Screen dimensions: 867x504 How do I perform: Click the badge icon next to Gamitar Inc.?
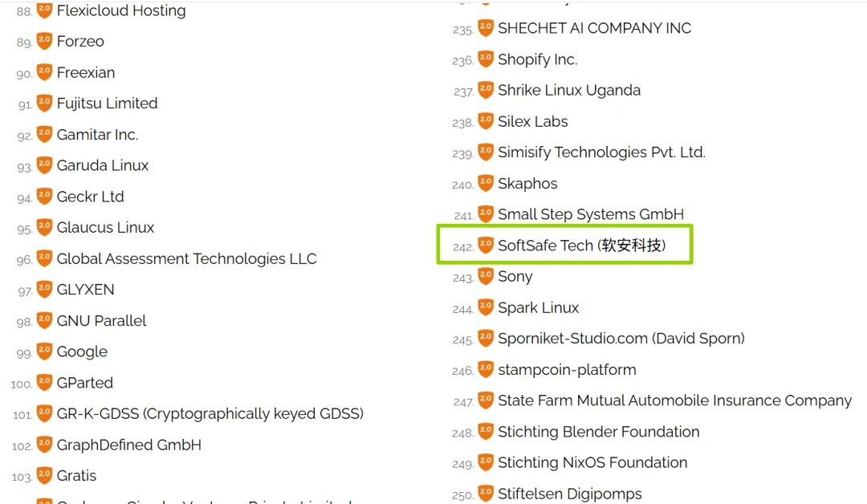[x=44, y=134]
